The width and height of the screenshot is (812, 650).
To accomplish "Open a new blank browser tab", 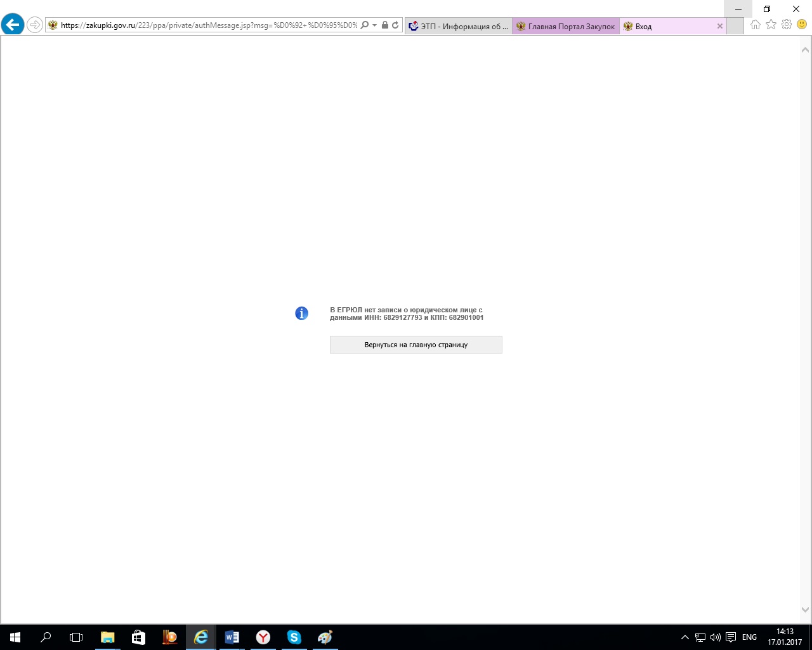I will (x=735, y=26).
